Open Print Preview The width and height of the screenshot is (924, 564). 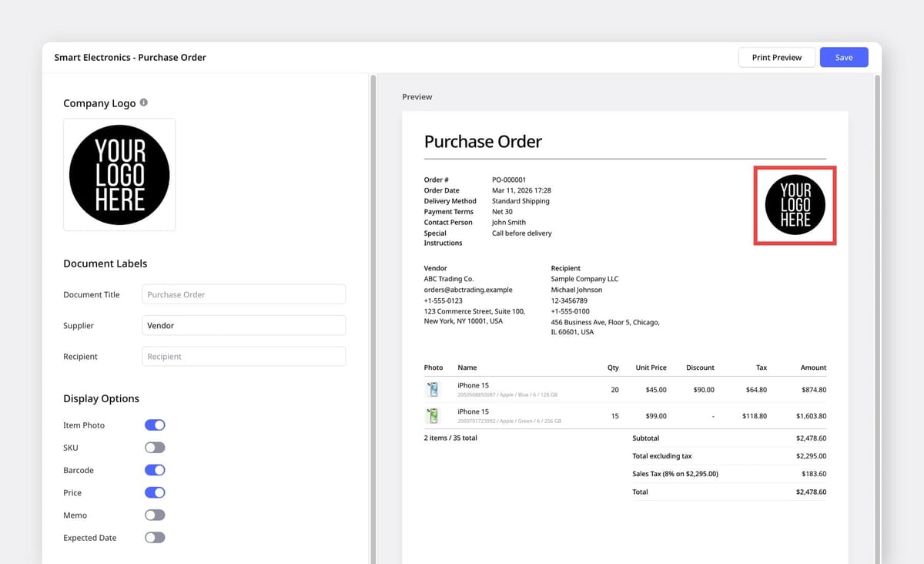tap(776, 56)
